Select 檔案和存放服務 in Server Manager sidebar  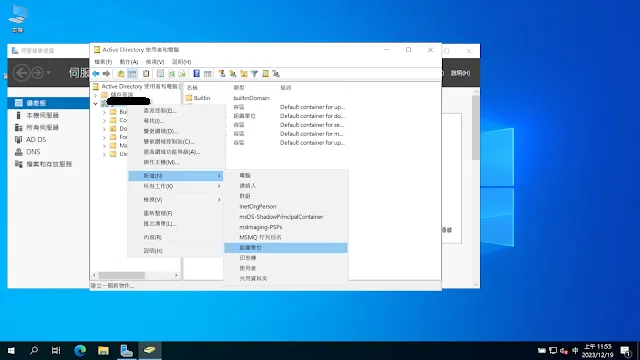pos(48,164)
